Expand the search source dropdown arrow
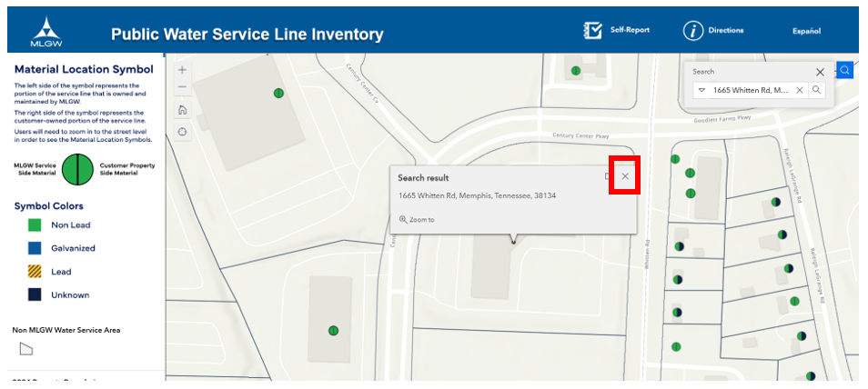This screenshot has height=389, width=868. point(701,90)
